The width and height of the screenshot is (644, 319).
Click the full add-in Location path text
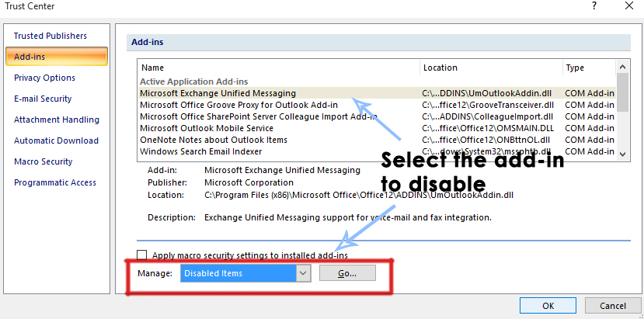[359, 195]
